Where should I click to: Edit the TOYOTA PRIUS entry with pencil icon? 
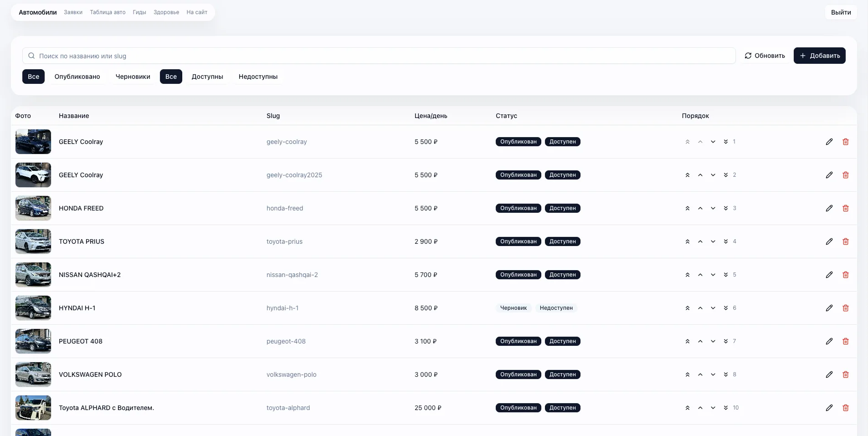[x=829, y=241]
